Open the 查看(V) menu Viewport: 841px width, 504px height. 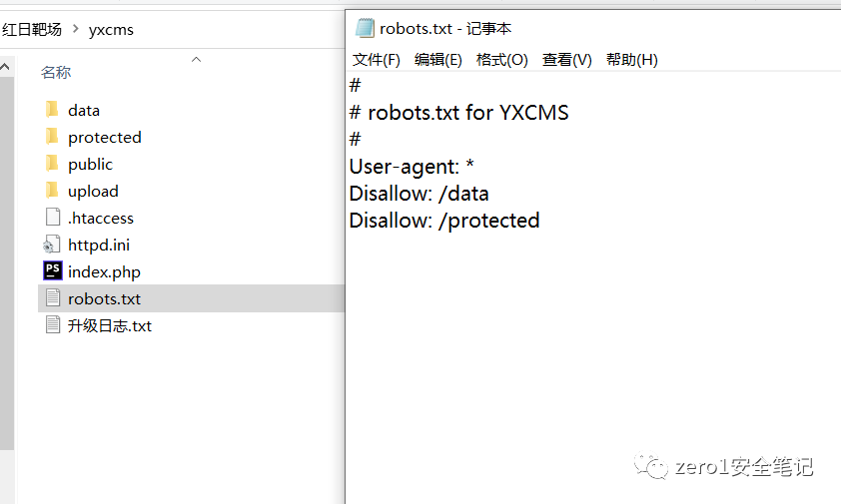566,60
